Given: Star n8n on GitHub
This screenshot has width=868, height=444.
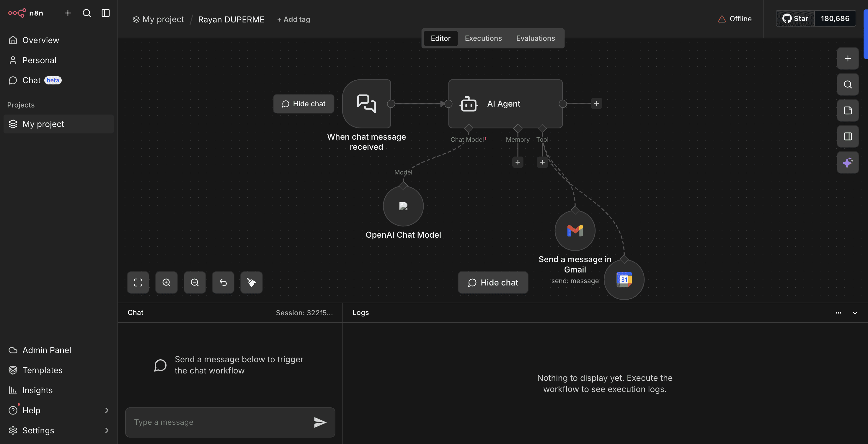Looking at the screenshot, I should tap(795, 19).
